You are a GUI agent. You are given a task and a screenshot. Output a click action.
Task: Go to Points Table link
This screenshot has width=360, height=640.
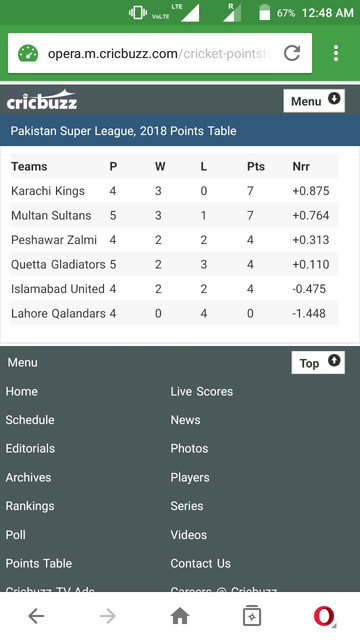click(39, 563)
